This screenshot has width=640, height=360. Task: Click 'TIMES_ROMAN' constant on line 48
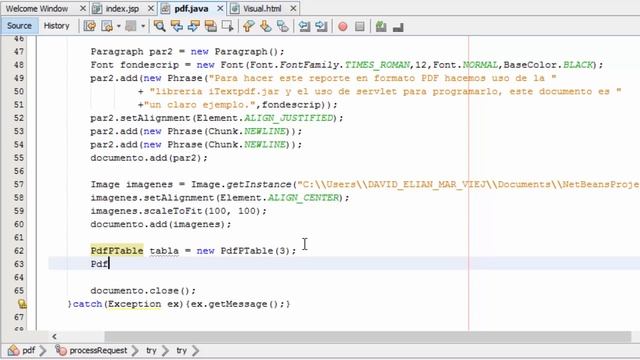(x=378, y=65)
